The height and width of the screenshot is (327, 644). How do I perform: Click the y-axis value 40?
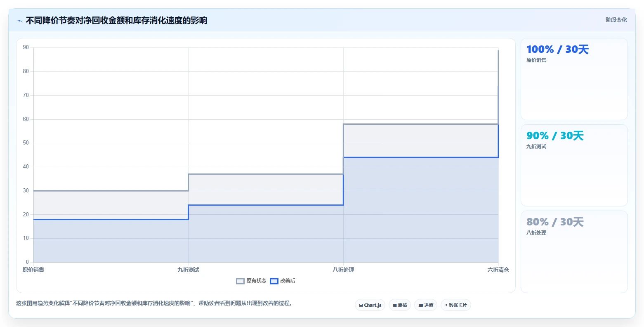[x=26, y=167]
